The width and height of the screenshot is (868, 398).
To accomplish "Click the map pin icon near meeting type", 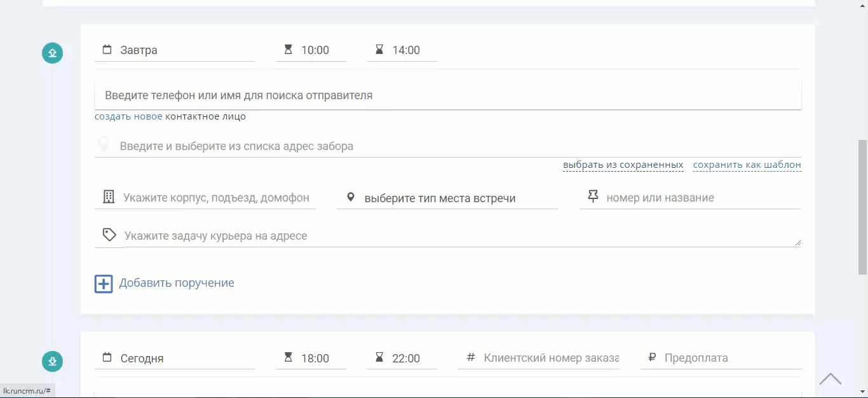I will [x=350, y=198].
